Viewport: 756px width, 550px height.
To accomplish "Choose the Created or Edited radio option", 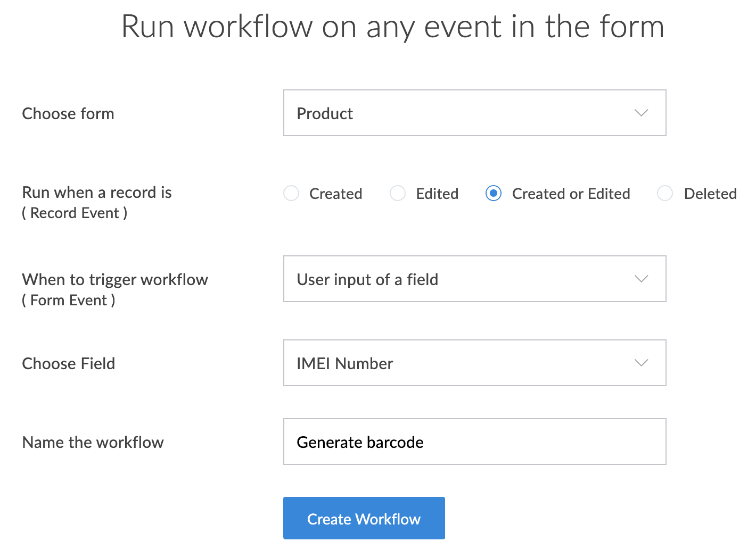I will (x=494, y=193).
